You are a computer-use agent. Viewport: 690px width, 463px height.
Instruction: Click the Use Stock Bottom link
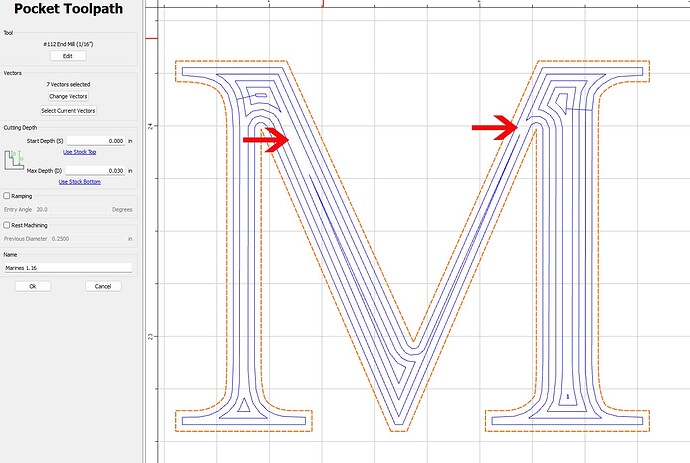(x=80, y=182)
